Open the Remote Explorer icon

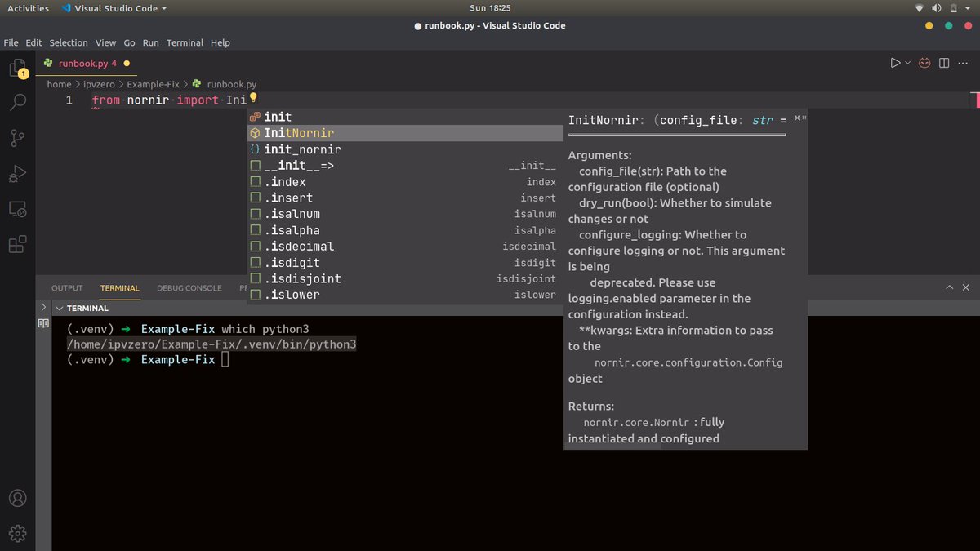coord(17,210)
